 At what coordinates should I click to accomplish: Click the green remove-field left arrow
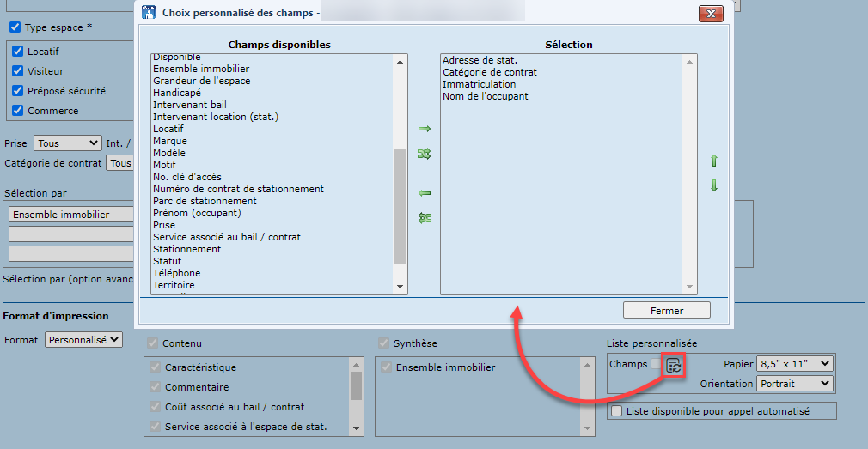pos(424,193)
